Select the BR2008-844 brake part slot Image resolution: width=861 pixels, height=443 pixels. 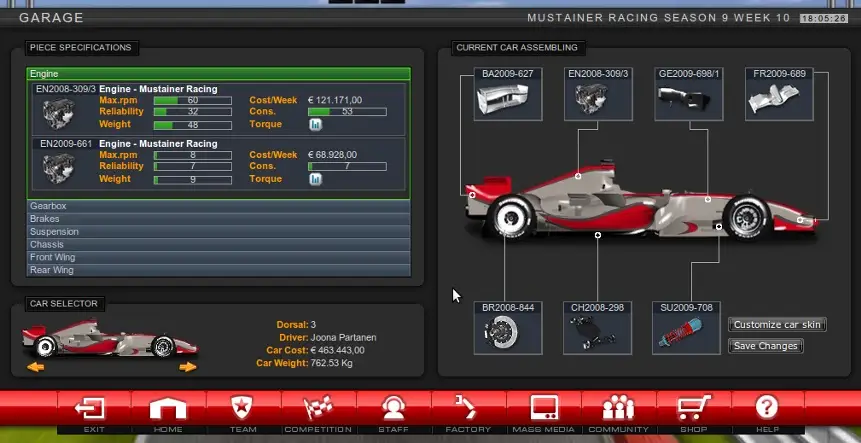[508, 328]
